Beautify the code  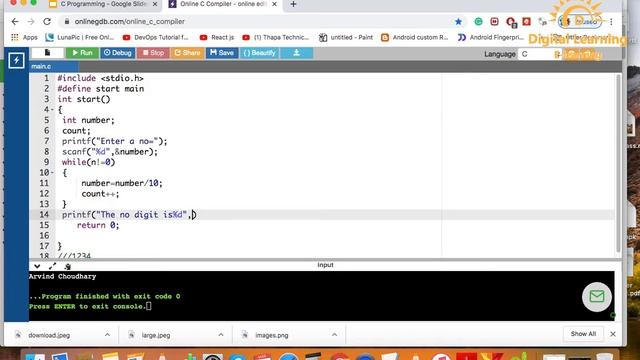[x=260, y=53]
